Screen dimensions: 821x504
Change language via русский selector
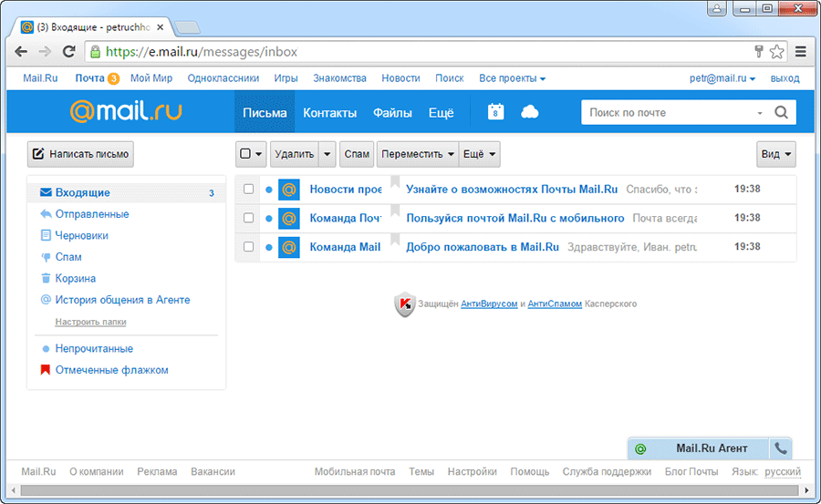(x=783, y=471)
